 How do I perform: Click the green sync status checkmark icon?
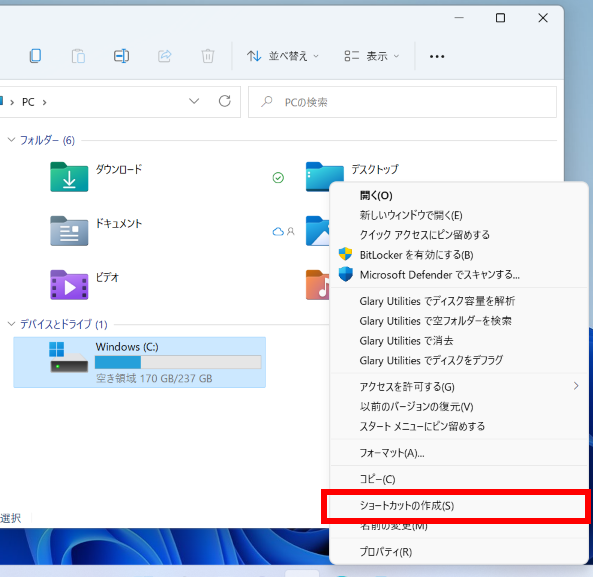click(278, 177)
